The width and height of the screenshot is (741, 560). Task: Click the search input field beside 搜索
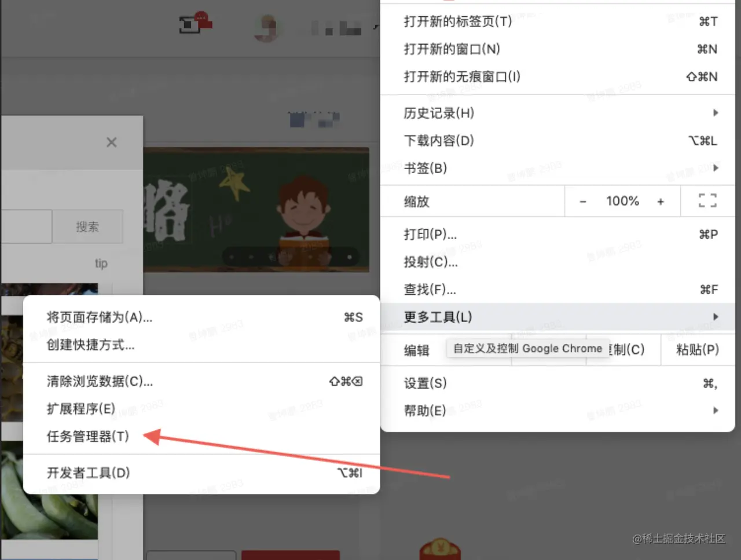(26, 226)
